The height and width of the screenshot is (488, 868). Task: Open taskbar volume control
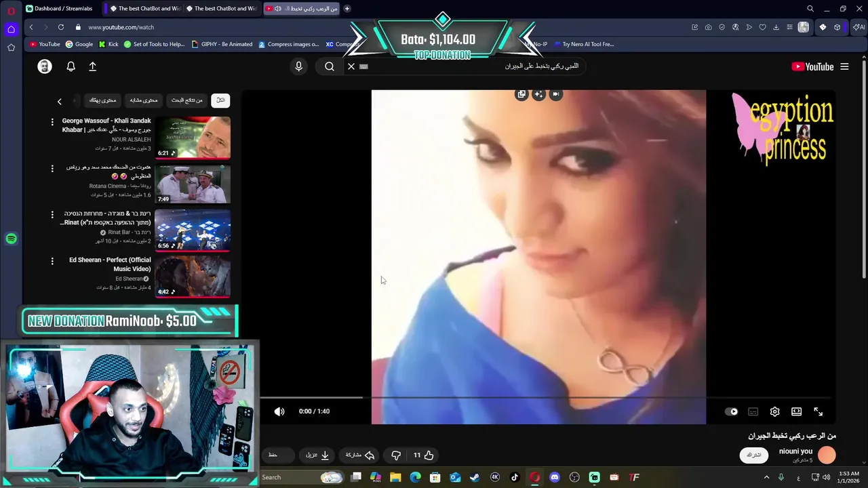tap(827, 477)
